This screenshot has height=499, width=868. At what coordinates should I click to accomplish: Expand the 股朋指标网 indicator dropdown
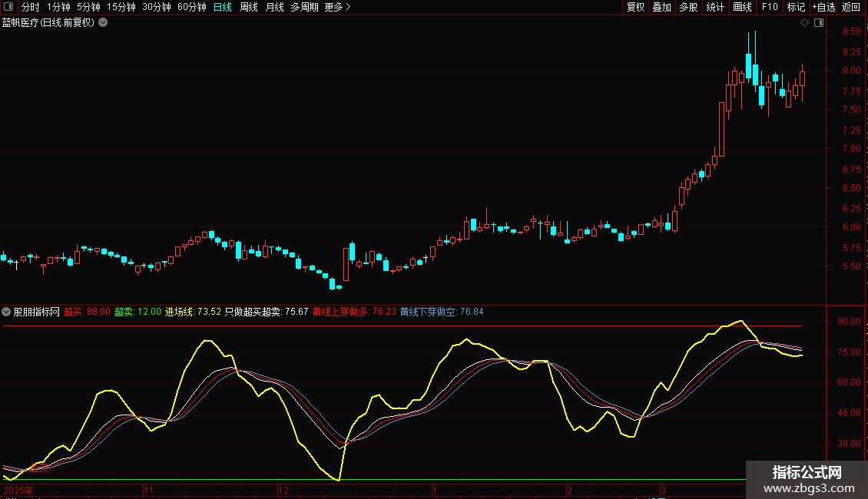6,312
